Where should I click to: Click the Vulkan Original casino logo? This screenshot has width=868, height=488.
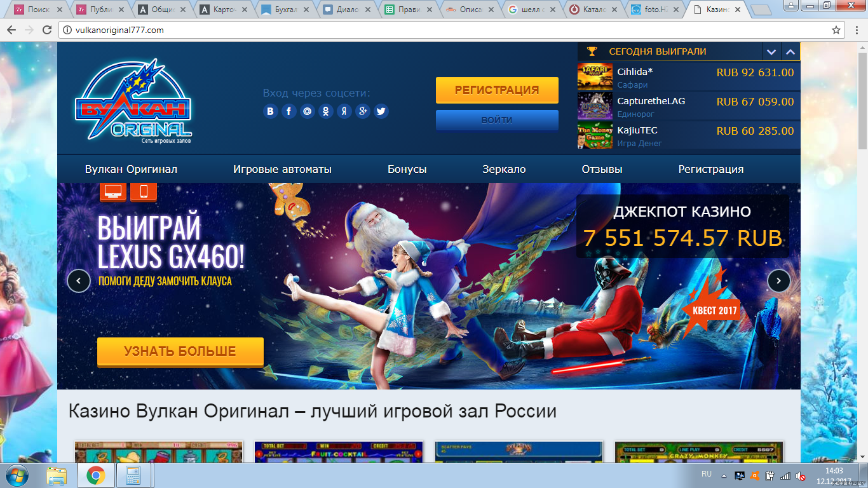(133, 100)
